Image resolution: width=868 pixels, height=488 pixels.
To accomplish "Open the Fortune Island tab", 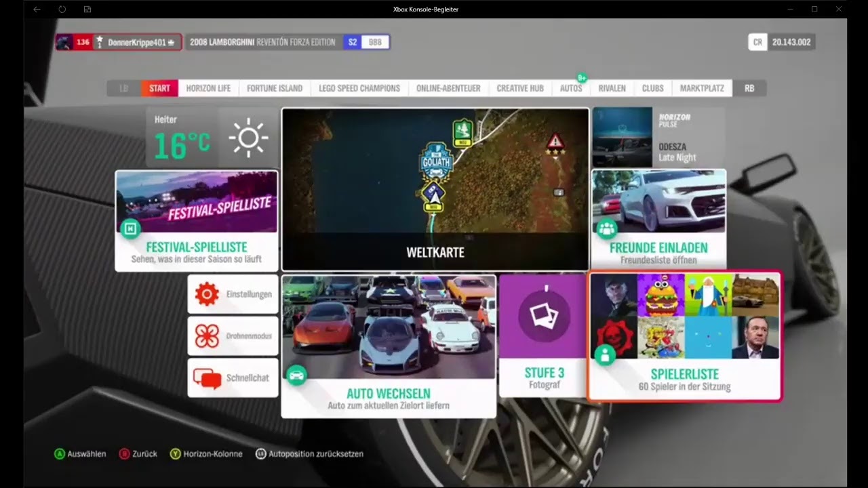I will 274,88.
